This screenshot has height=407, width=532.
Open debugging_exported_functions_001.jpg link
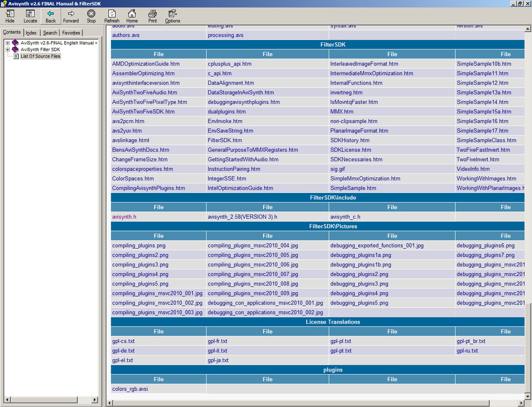point(377,245)
